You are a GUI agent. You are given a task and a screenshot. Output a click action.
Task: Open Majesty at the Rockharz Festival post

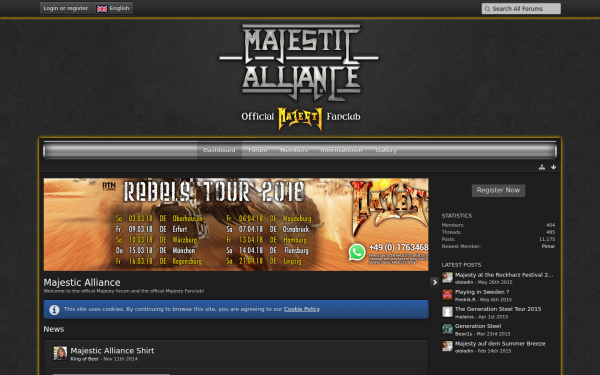tap(504, 275)
